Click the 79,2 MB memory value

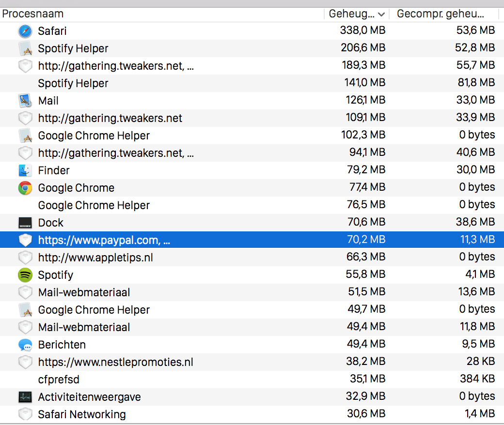[366, 169]
